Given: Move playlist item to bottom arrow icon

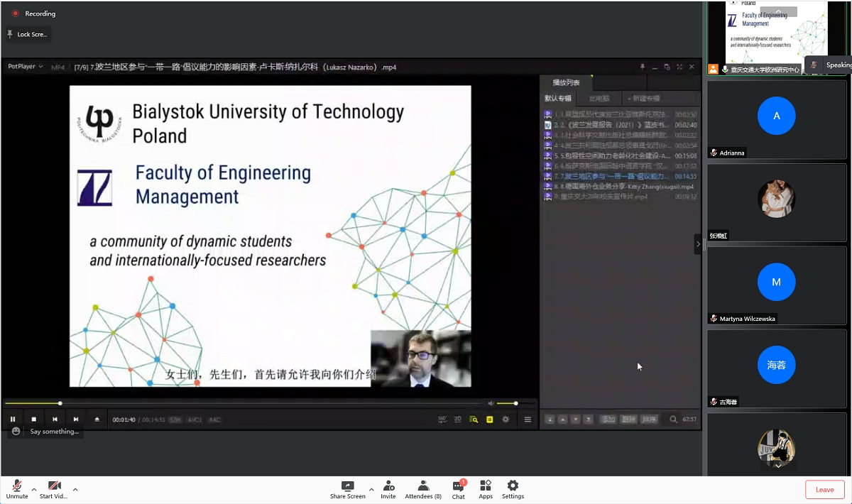Looking at the screenshot, I should pyautogui.click(x=588, y=420).
